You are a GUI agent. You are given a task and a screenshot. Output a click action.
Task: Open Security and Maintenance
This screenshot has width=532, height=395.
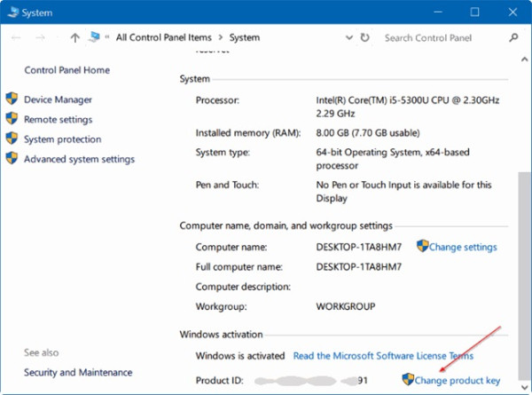tap(78, 372)
